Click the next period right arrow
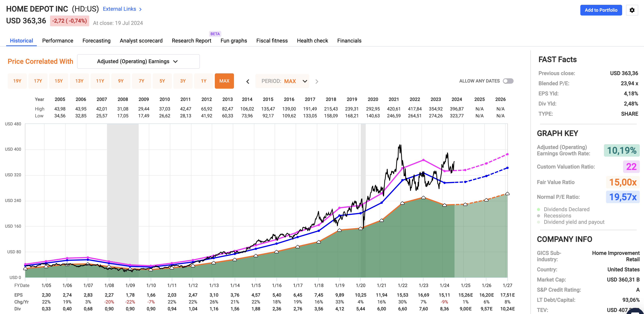The width and height of the screenshot is (644, 314). tap(317, 81)
